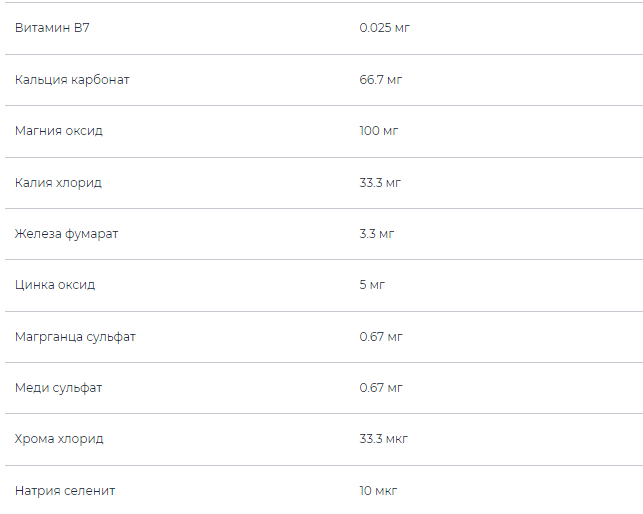The height and width of the screenshot is (514, 643).
Task: Select the Железа фумарат label
Action: (66, 234)
